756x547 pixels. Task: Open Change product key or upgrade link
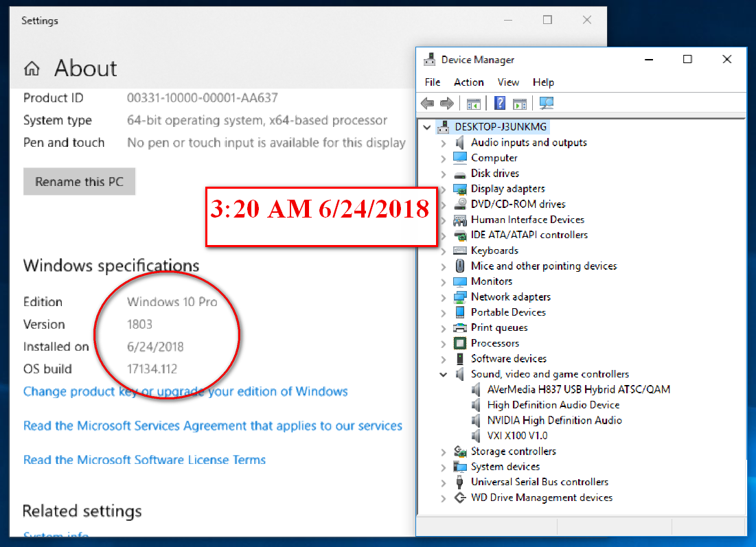[x=185, y=391]
